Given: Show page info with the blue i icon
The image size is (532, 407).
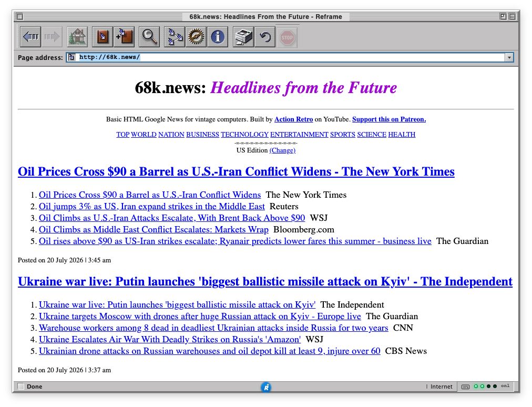Looking at the screenshot, I should [x=218, y=37].
